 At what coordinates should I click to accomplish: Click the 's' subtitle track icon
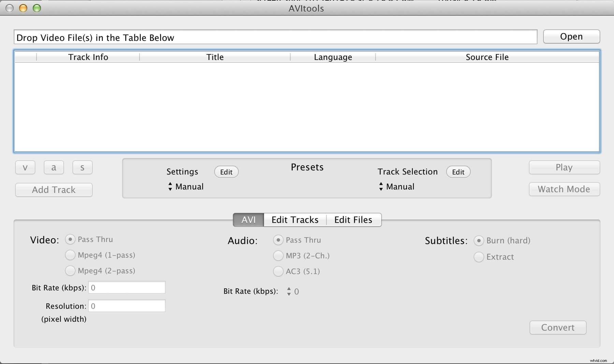coord(82,167)
